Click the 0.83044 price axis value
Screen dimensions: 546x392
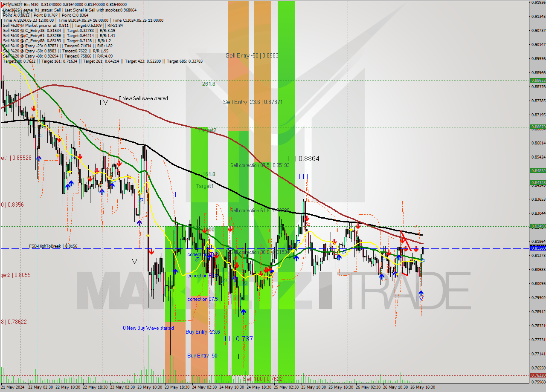tap(538, 213)
